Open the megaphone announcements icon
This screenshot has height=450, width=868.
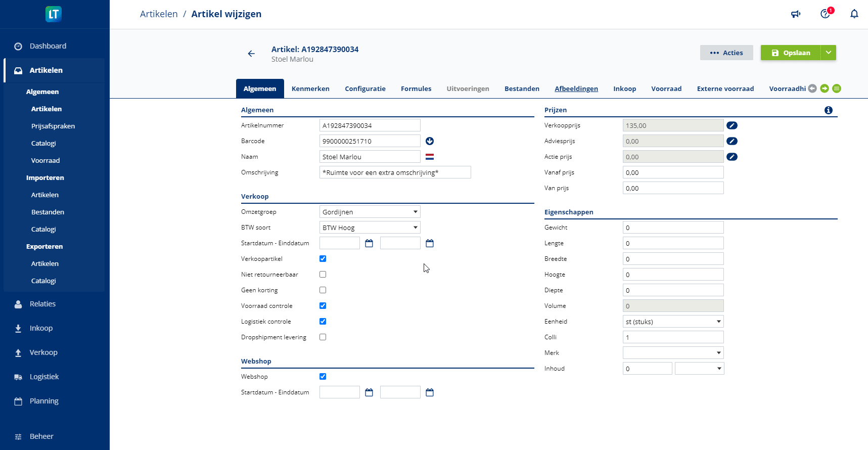coord(796,14)
